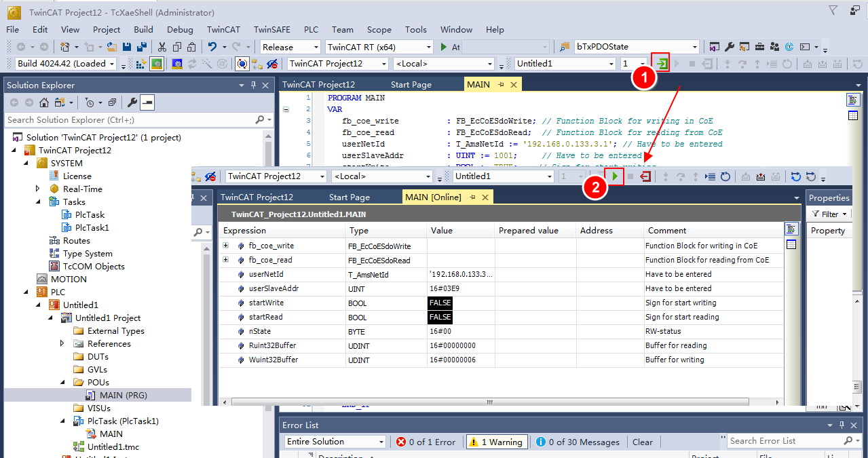Click the Toggle Free Run State icon
868x458 pixels.
[x=221, y=64]
